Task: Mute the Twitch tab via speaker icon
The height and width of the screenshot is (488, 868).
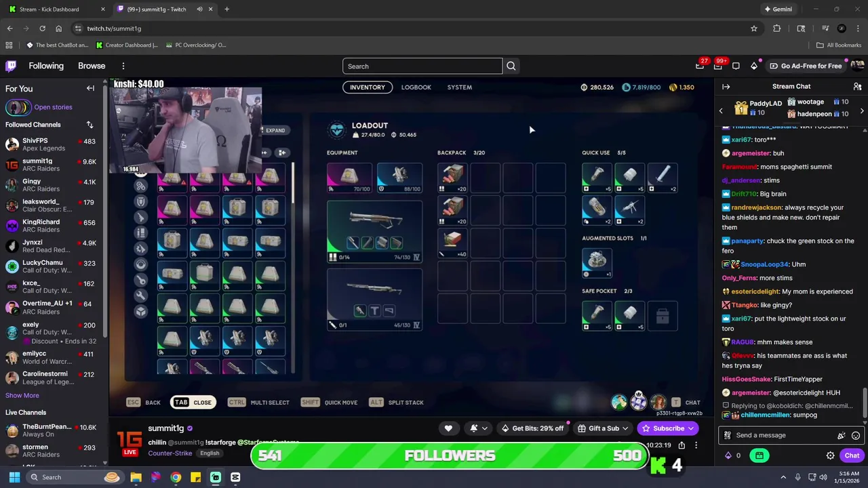Action: pos(199,9)
